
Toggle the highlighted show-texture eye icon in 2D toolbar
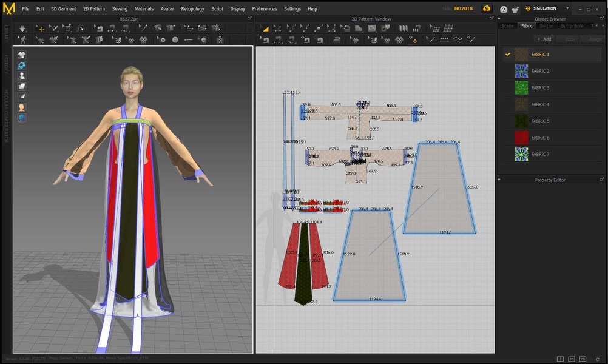pos(413,39)
